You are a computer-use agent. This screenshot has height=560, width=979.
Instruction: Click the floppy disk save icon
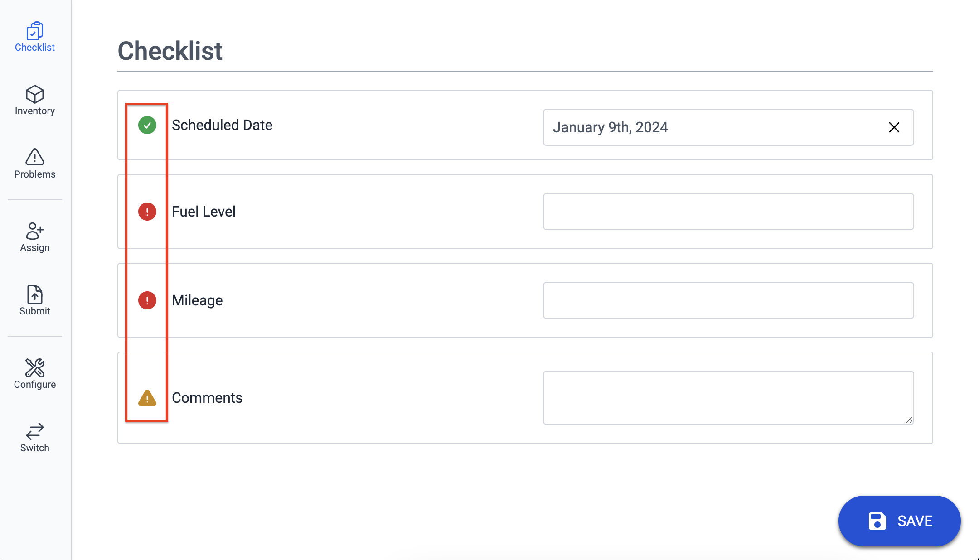(877, 521)
